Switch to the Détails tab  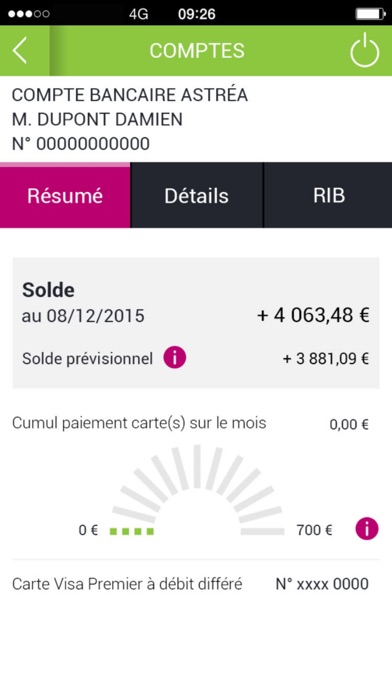click(197, 195)
